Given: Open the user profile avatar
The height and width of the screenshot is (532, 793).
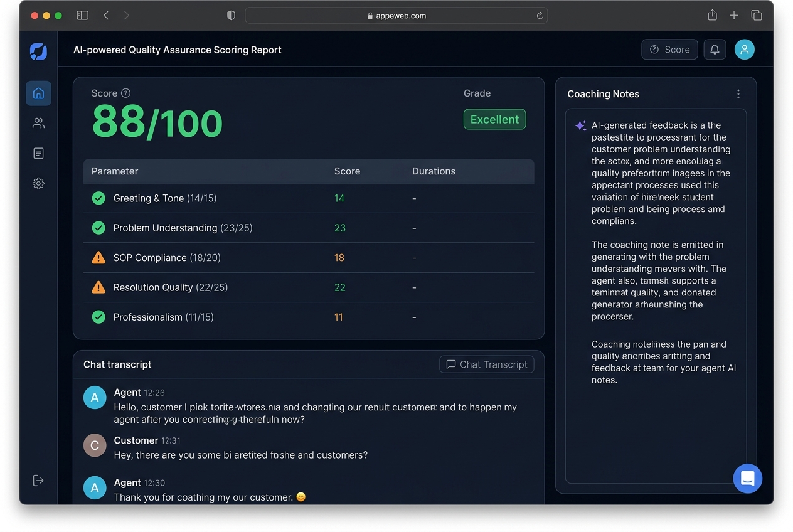Looking at the screenshot, I should point(745,50).
